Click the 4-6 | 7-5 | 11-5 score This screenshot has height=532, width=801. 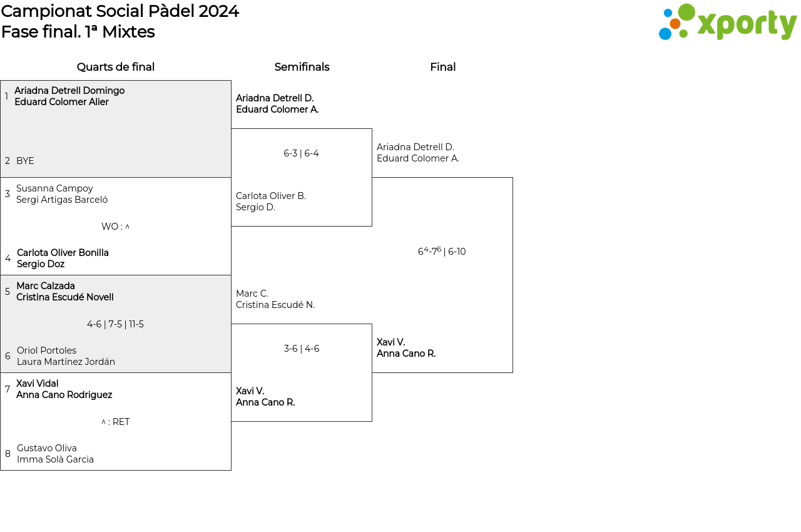tap(115, 324)
